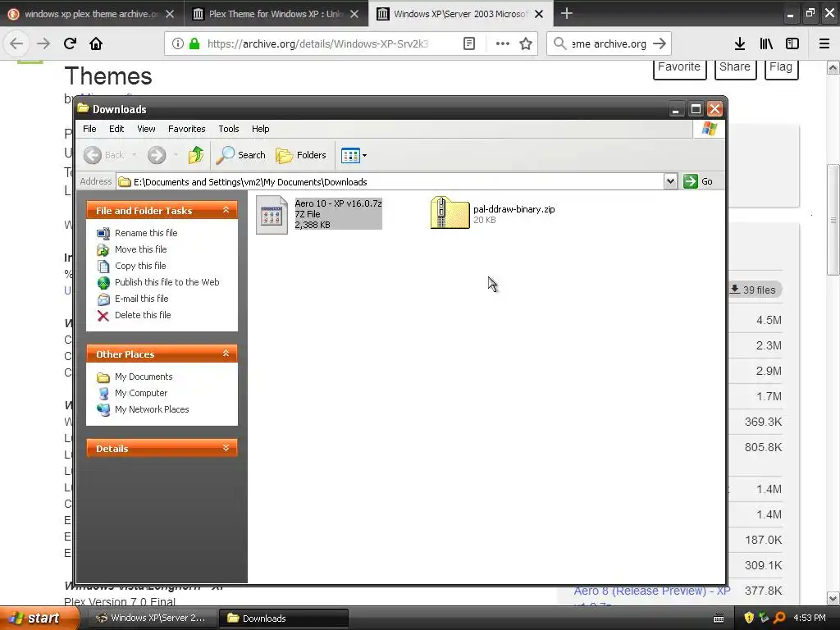The image size is (840, 630).
Task: Open the Edit menu
Action: [x=116, y=129]
